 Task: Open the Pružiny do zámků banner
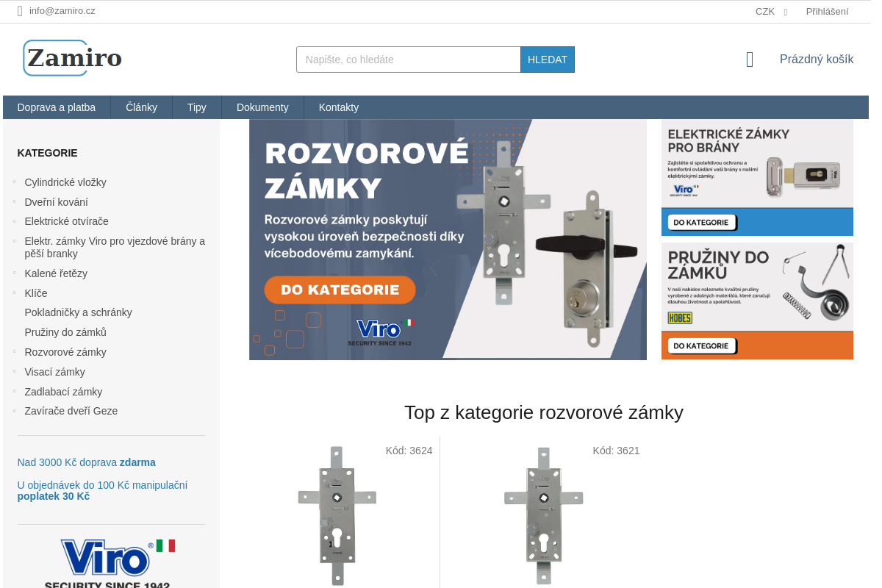tap(757, 301)
